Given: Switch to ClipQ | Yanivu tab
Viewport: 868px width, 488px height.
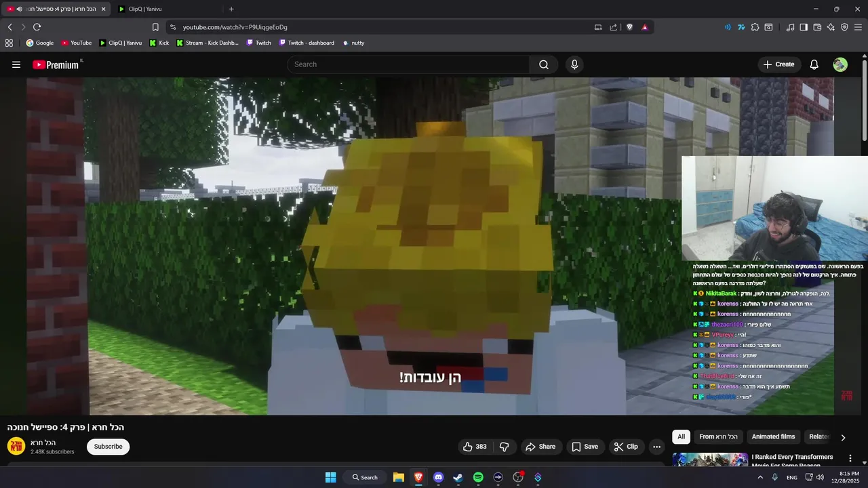Looking at the screenshot, I should pyautogui.click(x=166, y=9).
